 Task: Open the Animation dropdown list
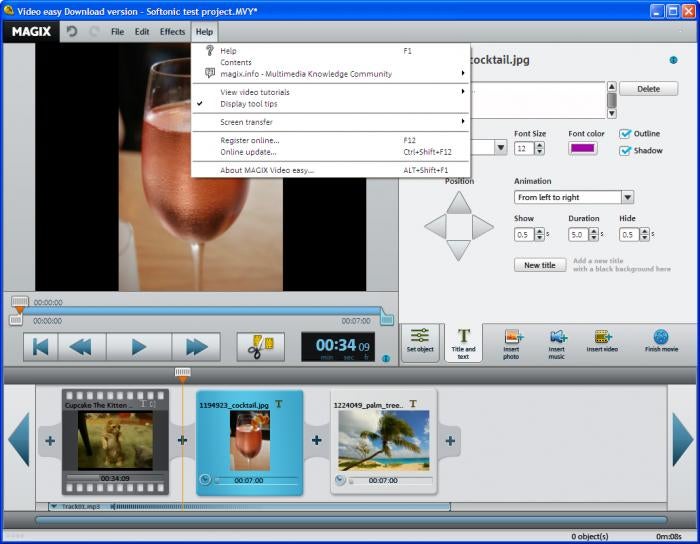coord(627,198)
